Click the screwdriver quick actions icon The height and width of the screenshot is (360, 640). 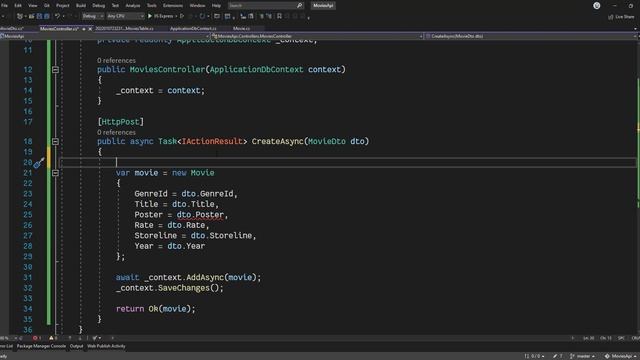coord(39,163)
